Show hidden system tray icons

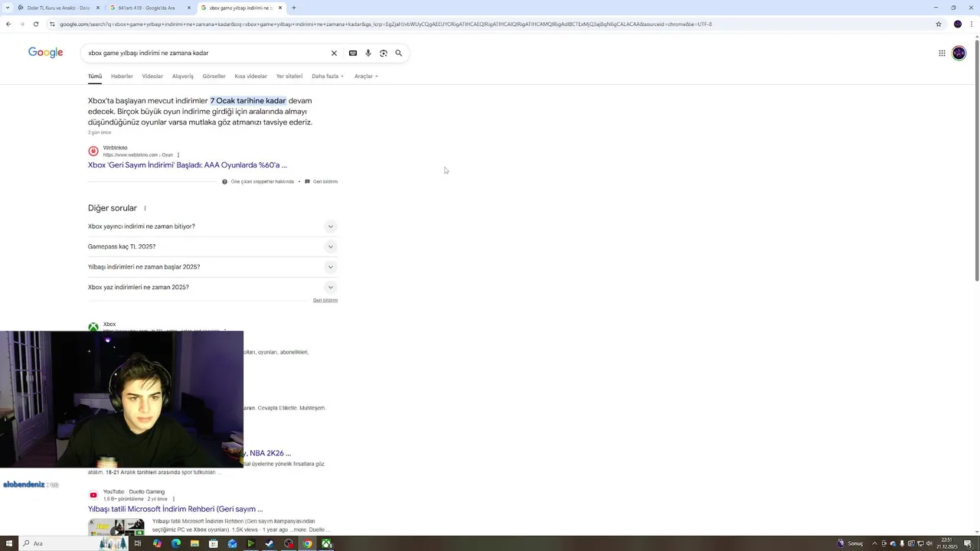[874, 543]
